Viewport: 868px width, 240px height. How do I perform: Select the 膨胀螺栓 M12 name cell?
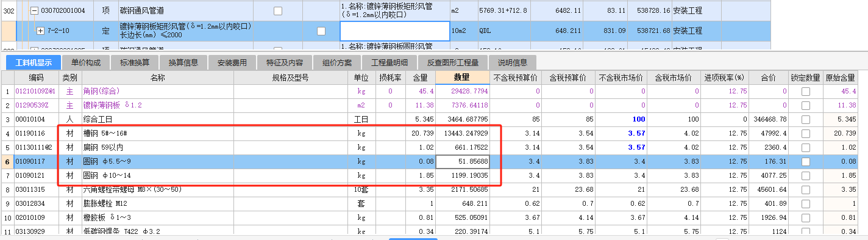tap(158, 203)
